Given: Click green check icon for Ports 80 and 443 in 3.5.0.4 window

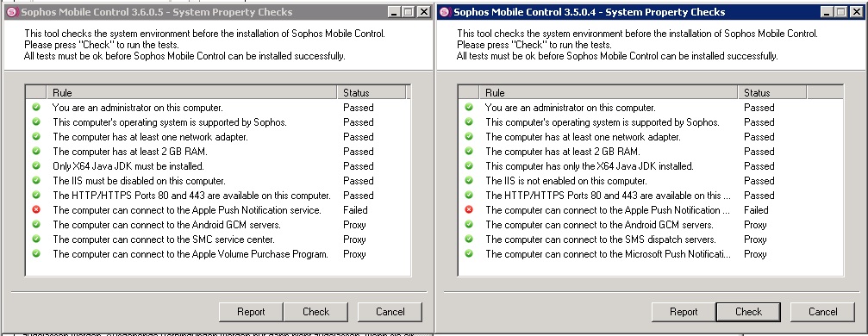Looking at the screenshot, I should coord(469,195).
